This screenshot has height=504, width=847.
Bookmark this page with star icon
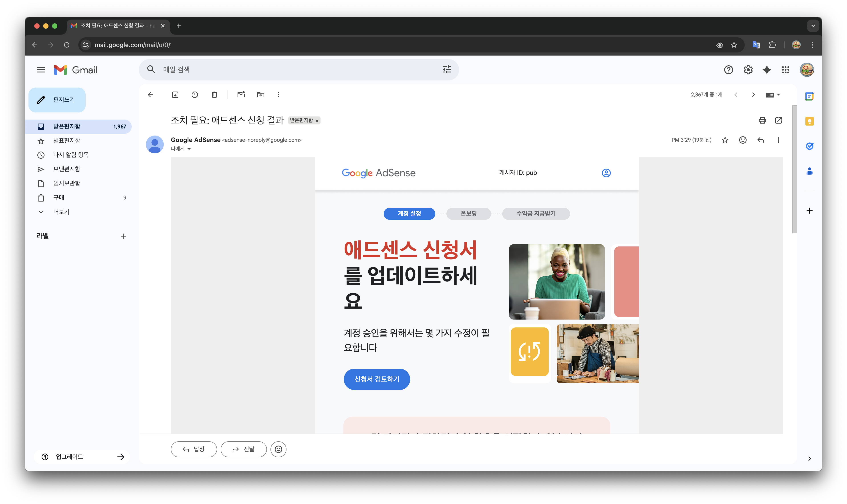point(734,45)
